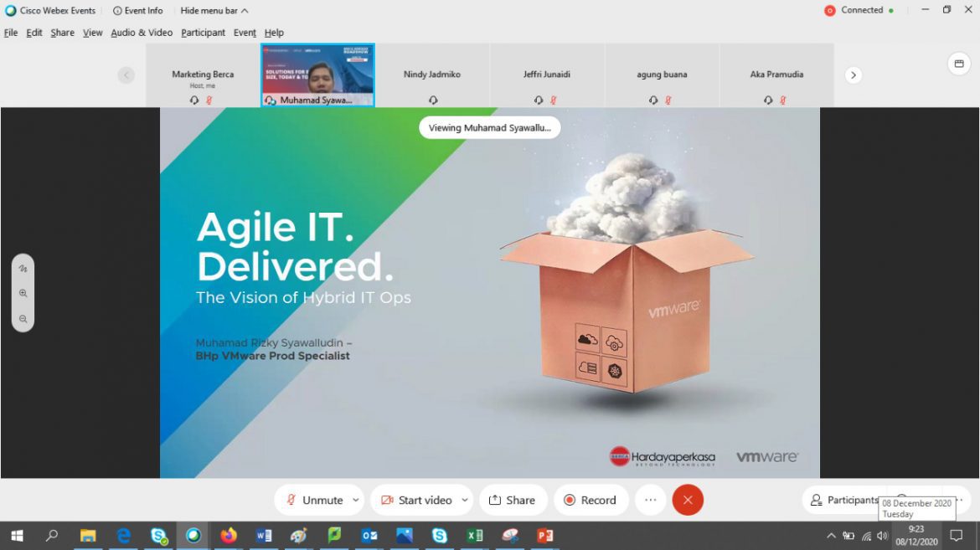Click the Share content button
980x550 pixels.
[513, 500]
